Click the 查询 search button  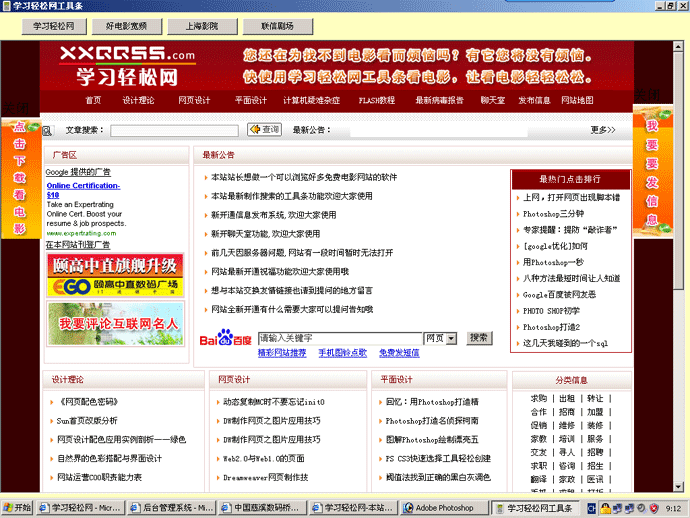coord(264,129)
